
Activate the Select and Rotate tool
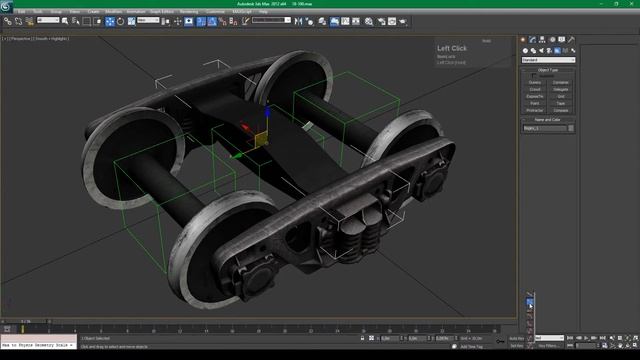(x=120, y=22)
